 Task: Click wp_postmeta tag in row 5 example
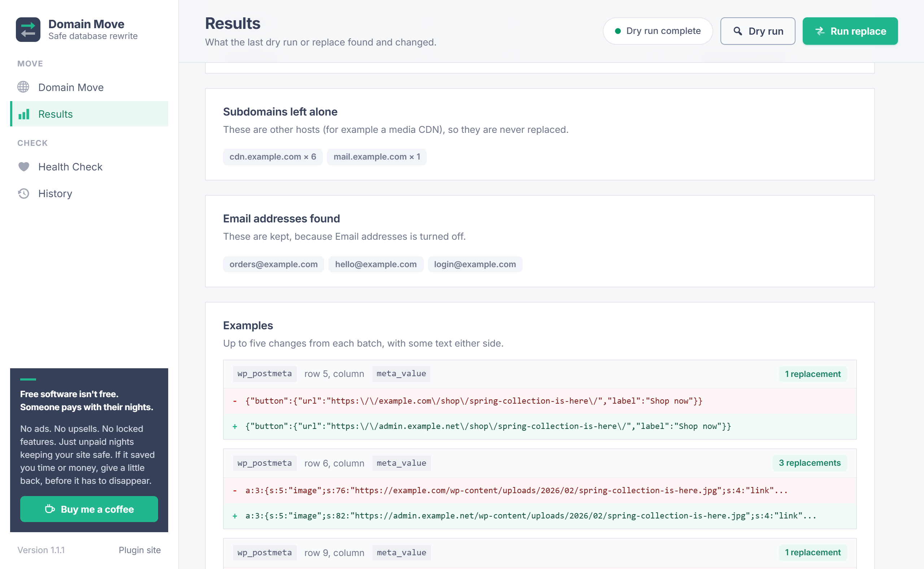265,374
